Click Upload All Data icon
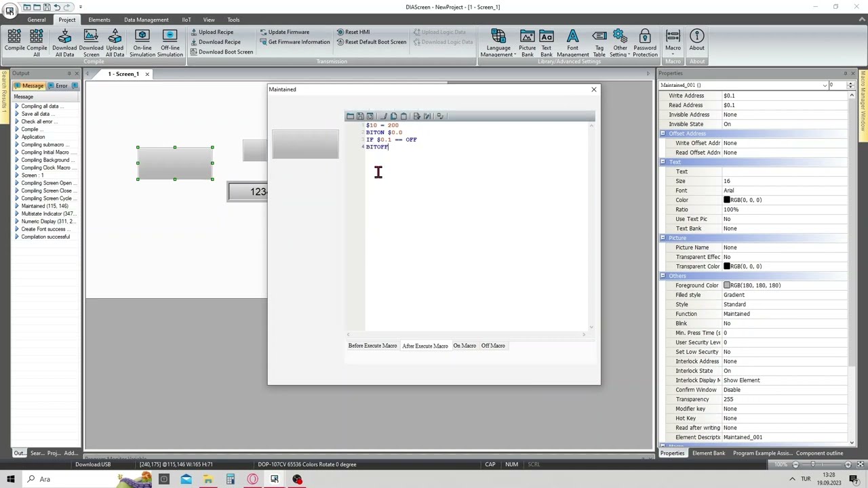Screen dimensions: 868x488 coord(115,43)
